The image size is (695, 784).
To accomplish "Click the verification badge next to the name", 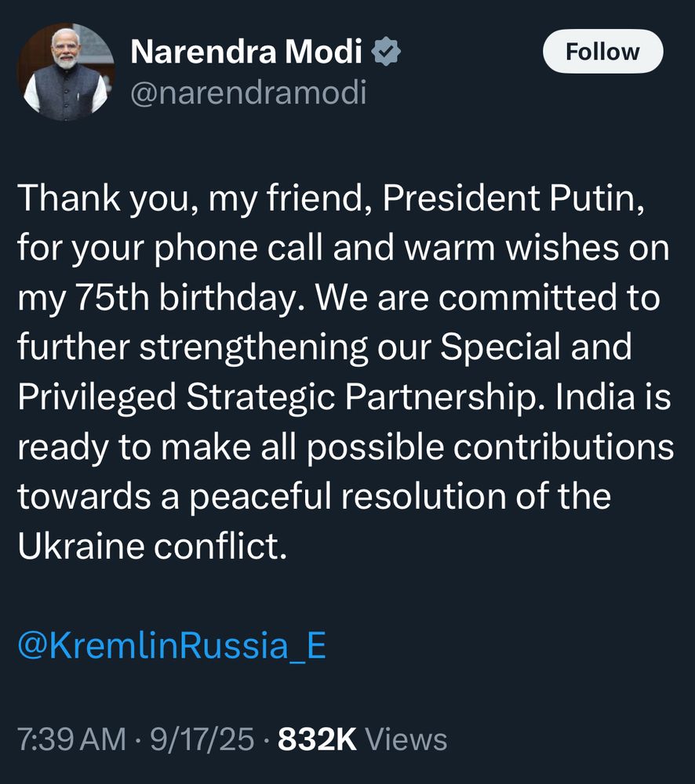I will (386, 50).
